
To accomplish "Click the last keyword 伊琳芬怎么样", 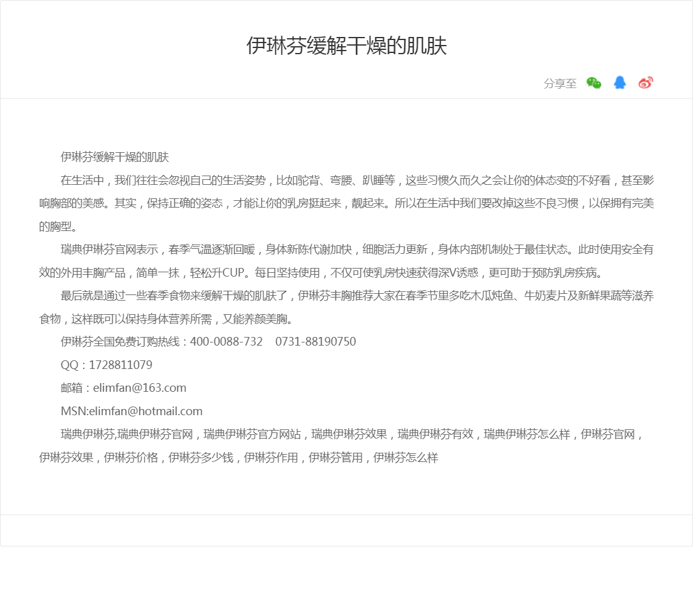I will click(406, 458).
